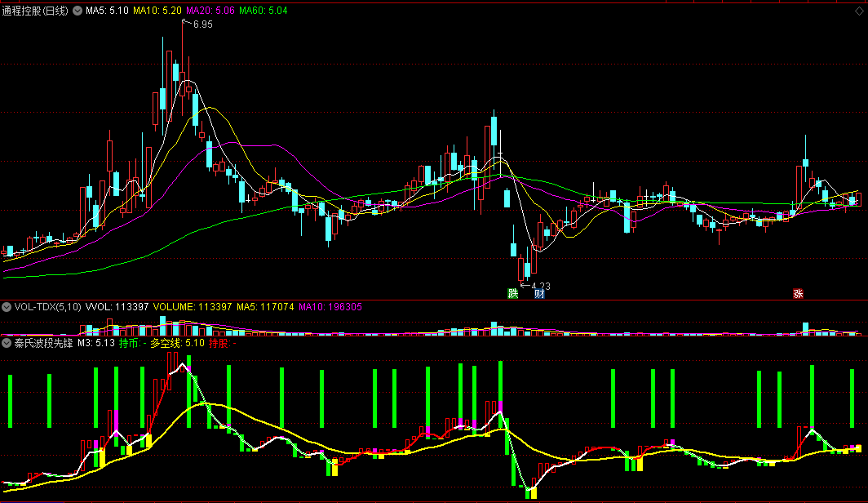The height and width of the screenshot is (503, 868).
Task: Click the MA20: 5.06 label
Action: click(x=210, y=11)
